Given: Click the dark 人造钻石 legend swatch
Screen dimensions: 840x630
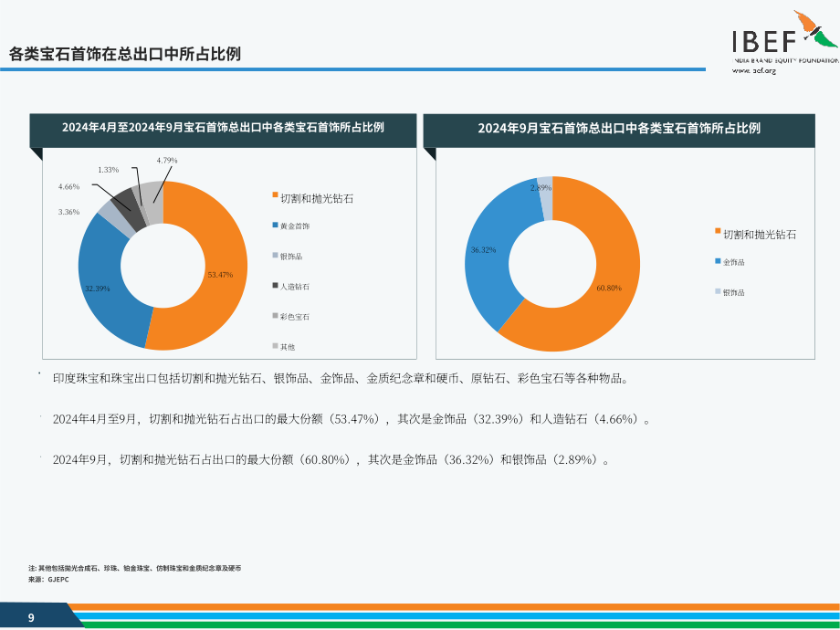Looking at the screenshot, I should (x=275, y=286).
